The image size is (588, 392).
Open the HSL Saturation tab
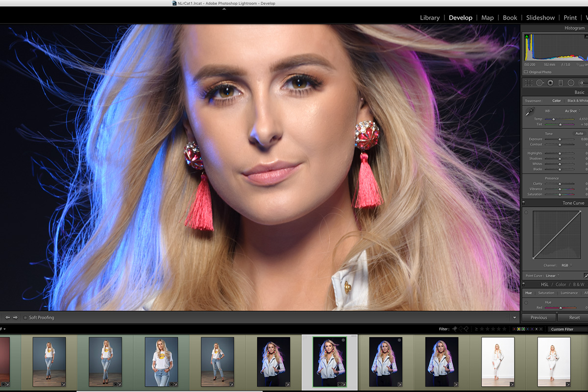click(546, 293)
